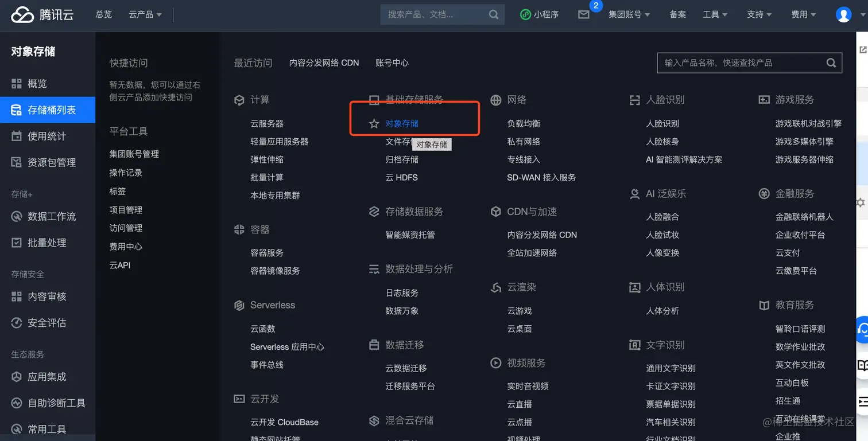This screenshot has height=441, width=868.
Task: Open 云 HDFS storage product
Action: [x=401, y=178]
